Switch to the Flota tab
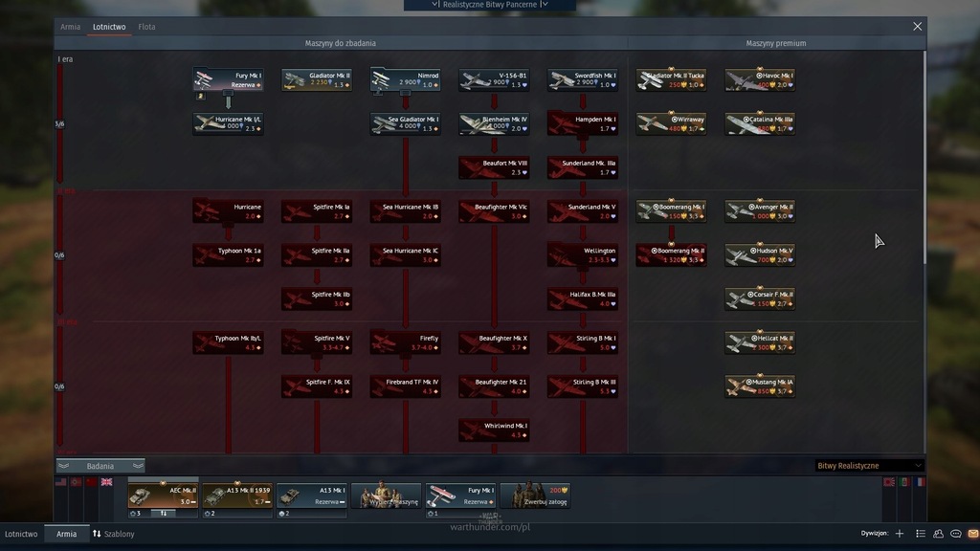Image resolution: width=980 pixels, height=551 pixels. (146, 27)
